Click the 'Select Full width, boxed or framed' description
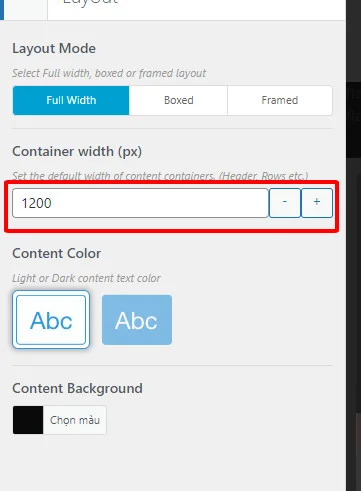Viewport: 361px width, 491px height. point(109,73)
